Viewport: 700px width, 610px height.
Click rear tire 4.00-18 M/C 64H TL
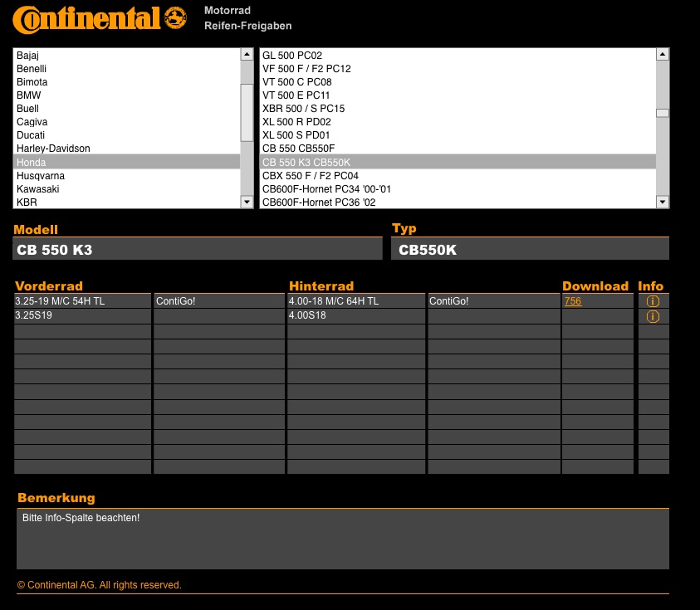click(356, 301)
